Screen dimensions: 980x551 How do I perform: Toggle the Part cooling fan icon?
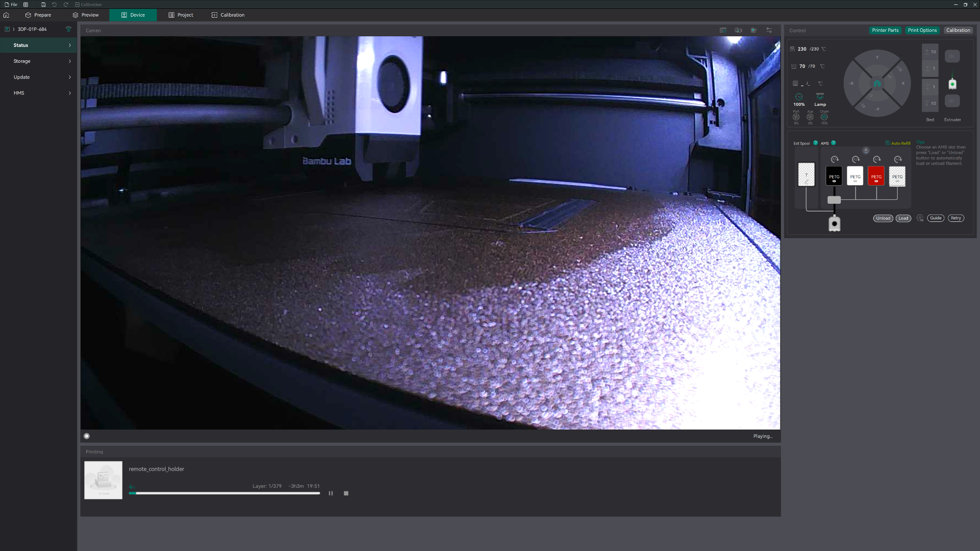coord(796,117)
